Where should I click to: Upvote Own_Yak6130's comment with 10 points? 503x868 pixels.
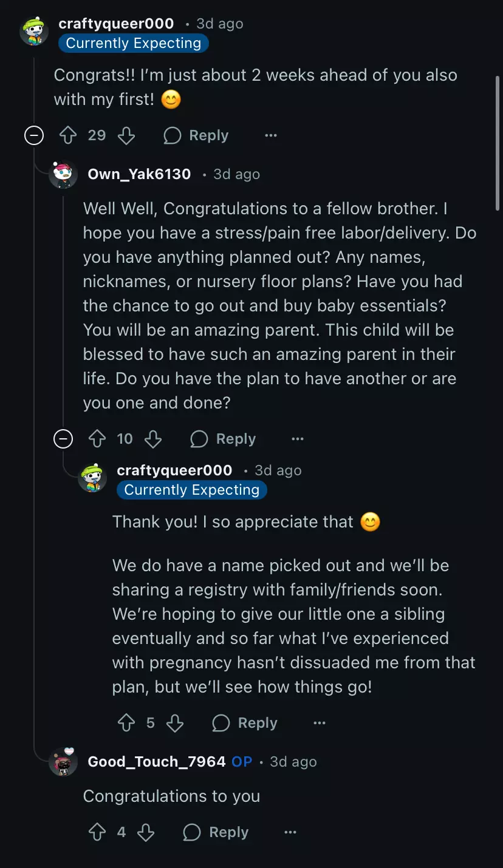click(97, 439)
